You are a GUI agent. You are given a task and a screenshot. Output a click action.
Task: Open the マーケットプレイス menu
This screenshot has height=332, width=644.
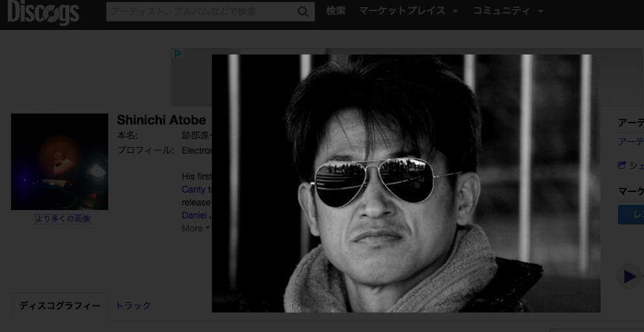[x=402, y=11]
